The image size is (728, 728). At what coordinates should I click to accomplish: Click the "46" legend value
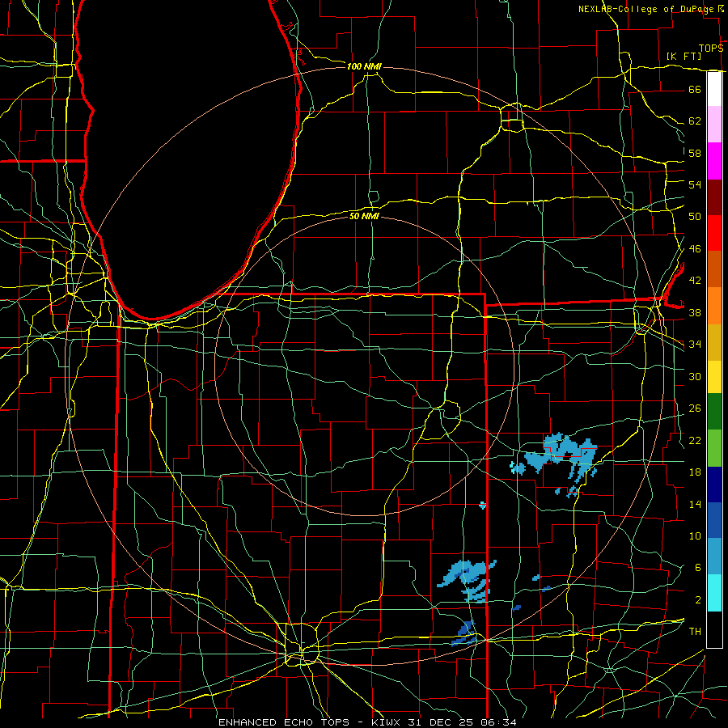tap(695, 249)
